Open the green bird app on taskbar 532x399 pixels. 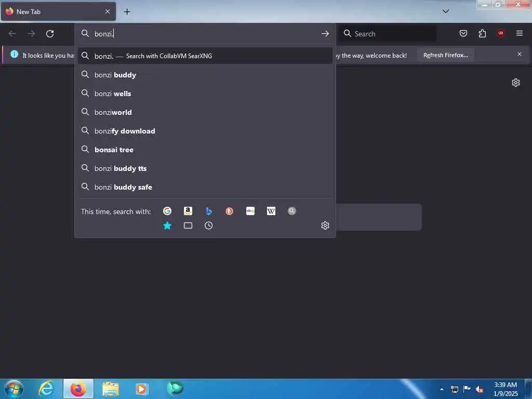(x=175, y=388)
